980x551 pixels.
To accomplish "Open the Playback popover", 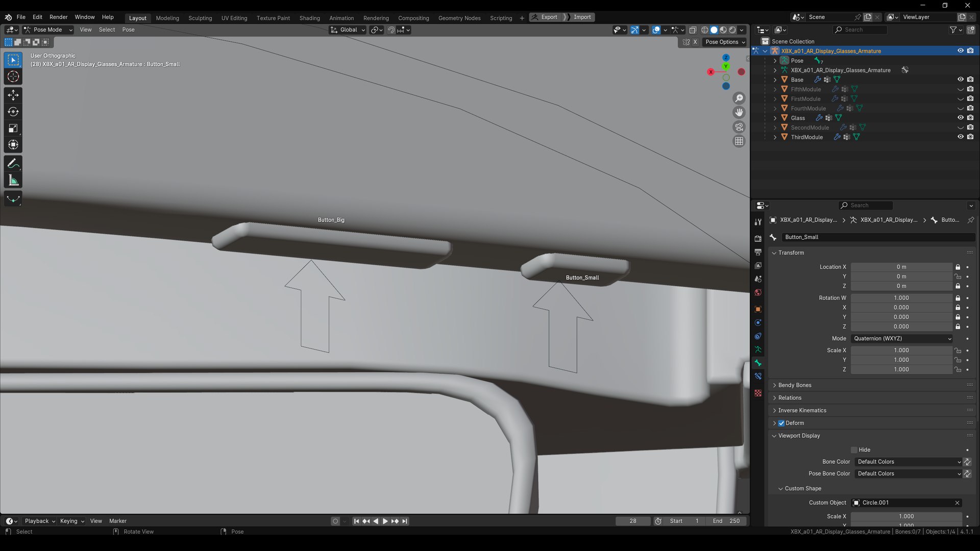I will (x=40, y=521).
